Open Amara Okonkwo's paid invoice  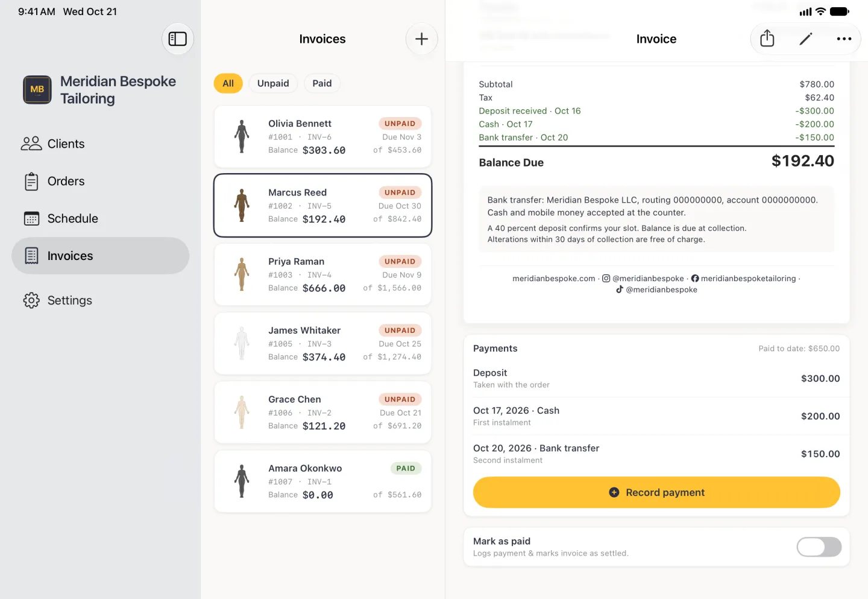pos(323,481)
